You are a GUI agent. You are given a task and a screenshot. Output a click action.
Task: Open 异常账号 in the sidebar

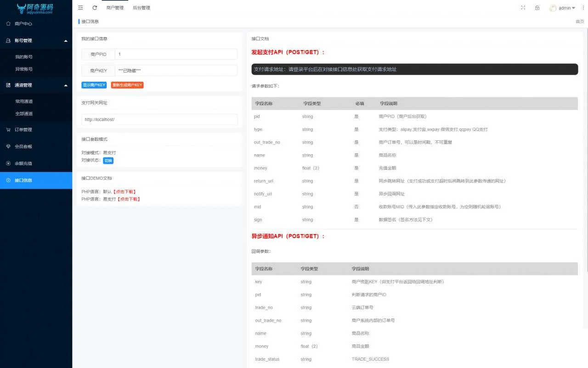tap(24, 69)
